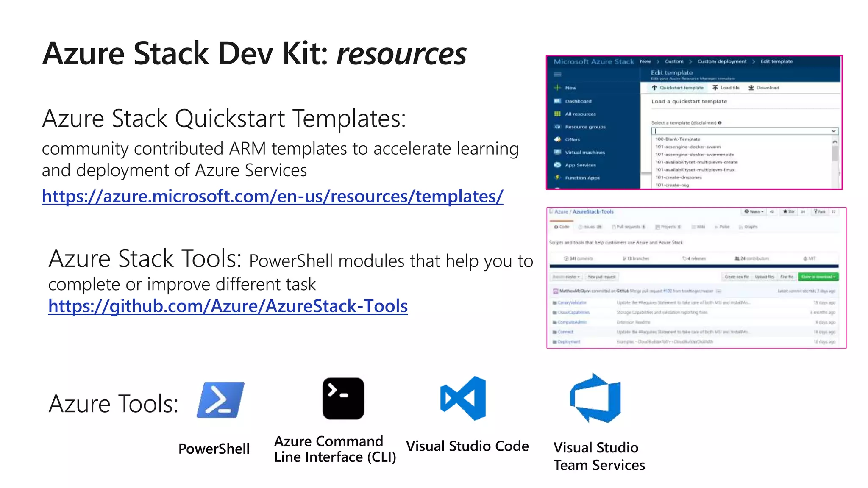Click the Visual Studio Code logo
The image size is (868, 488).
pos(463,398)
